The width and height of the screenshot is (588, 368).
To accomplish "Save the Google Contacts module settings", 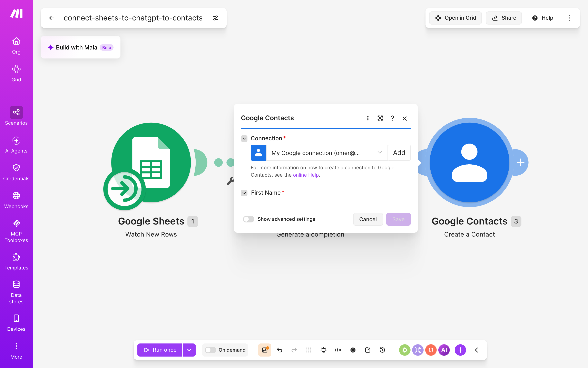I will [x=399, y=219].
